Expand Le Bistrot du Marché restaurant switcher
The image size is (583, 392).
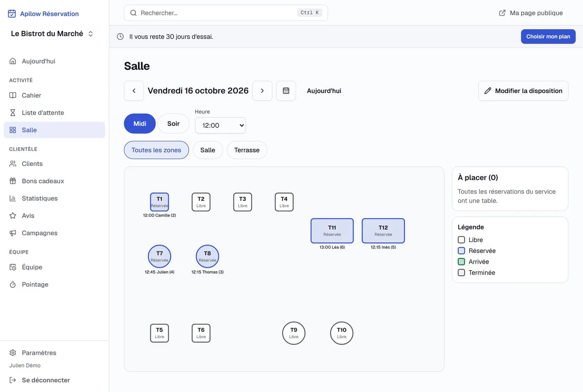[x=52, y=34]
